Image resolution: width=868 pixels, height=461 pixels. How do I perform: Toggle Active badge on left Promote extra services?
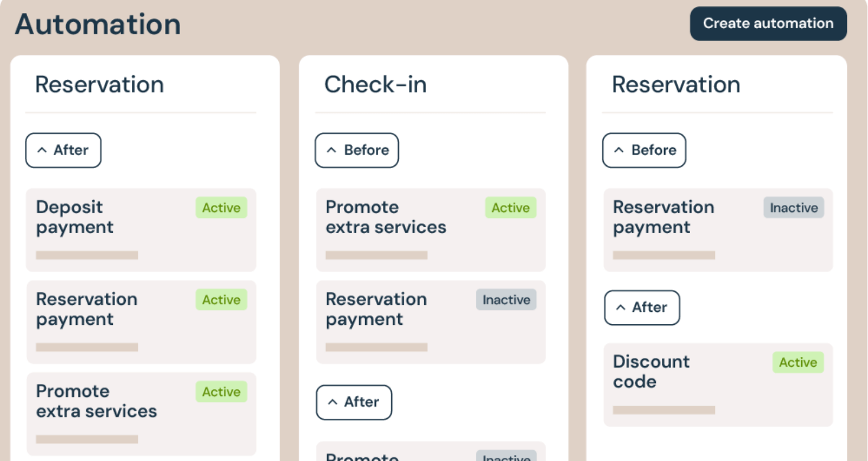click(x=221, y=392)
